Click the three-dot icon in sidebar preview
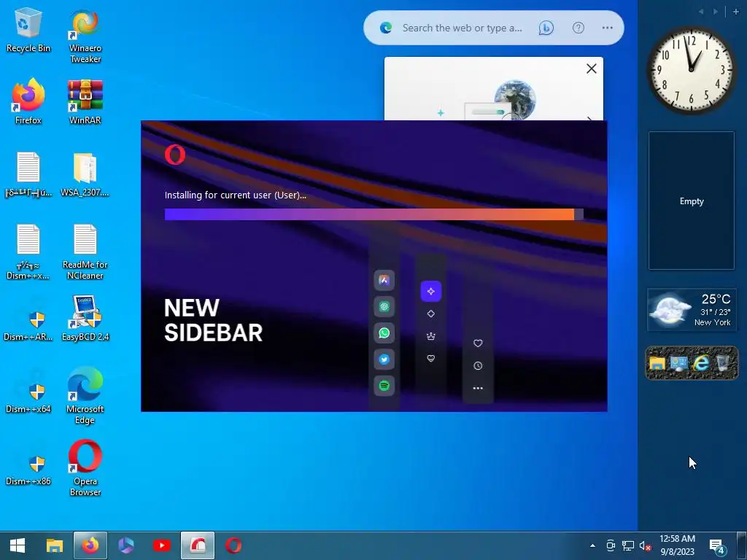This screenshot has height=560, width=747. coord(478,388)
